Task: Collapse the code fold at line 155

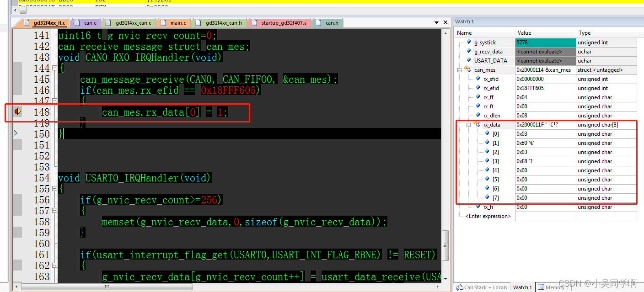Action: (x=55, y=189)
